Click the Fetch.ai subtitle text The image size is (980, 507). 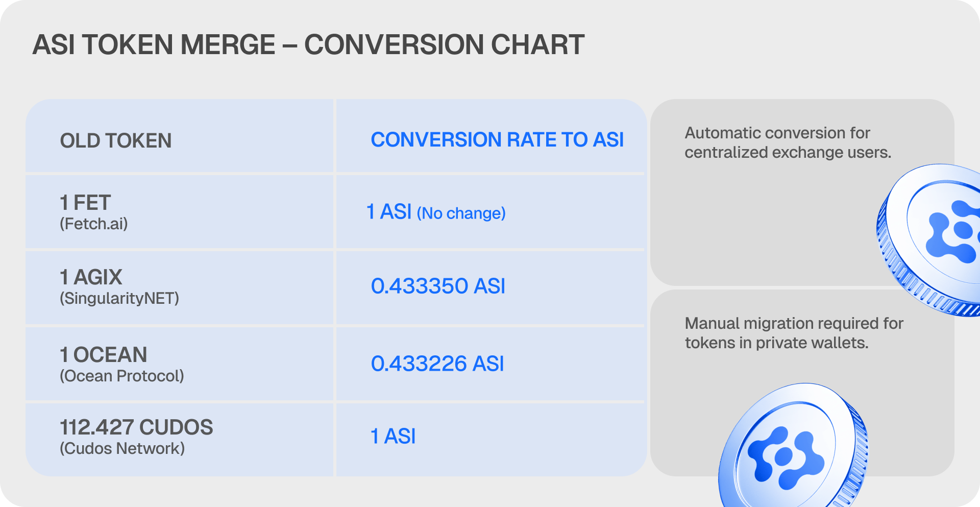[94, 224]
